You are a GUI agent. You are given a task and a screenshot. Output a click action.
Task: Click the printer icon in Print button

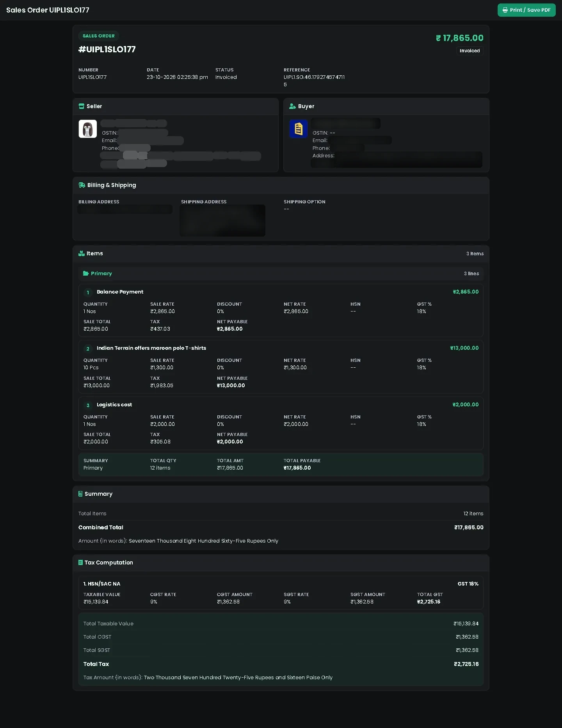coord(505,10)
